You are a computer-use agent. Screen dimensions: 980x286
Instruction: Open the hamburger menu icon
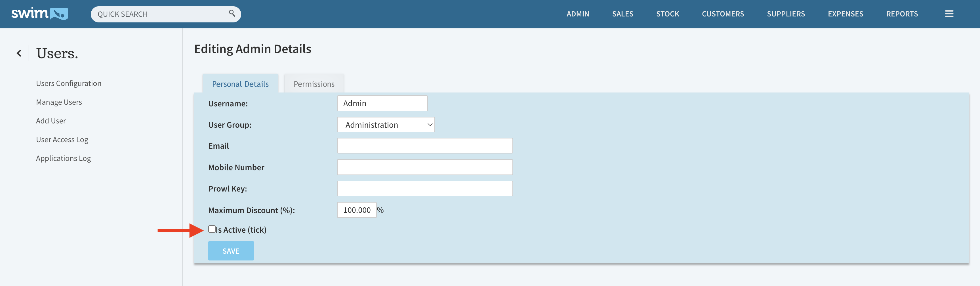(949, 14)
